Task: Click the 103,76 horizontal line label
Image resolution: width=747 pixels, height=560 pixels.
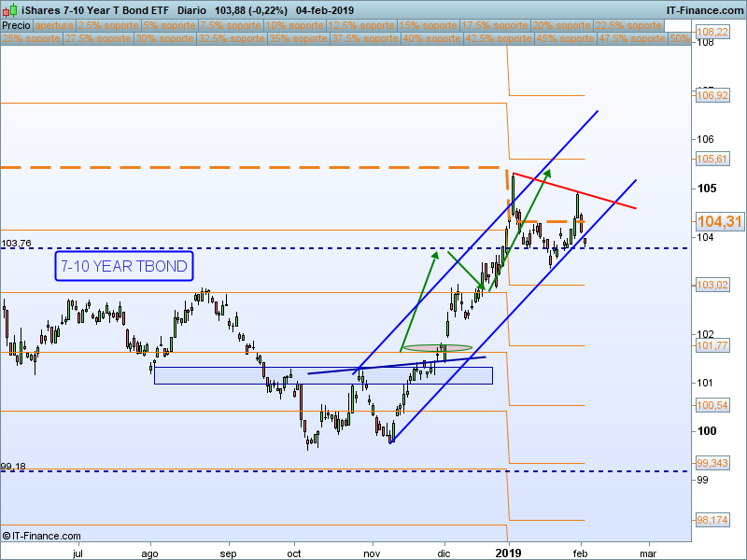Action: (x=16, y=244)
